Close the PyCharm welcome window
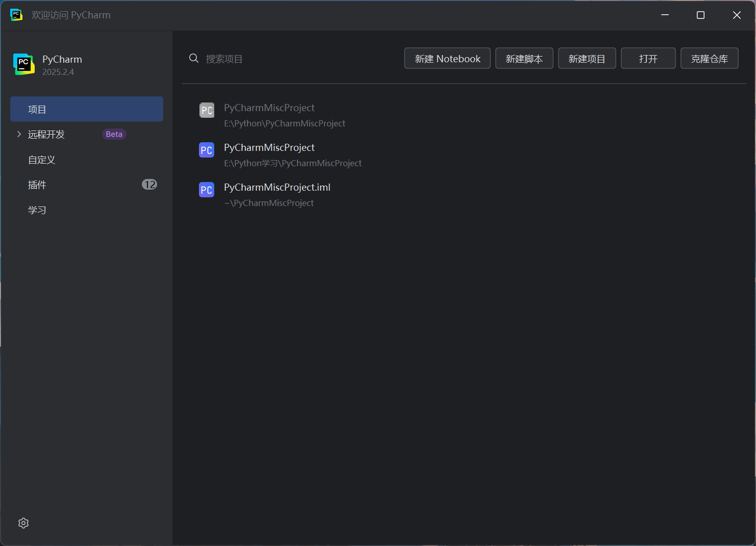 [737, 15]
